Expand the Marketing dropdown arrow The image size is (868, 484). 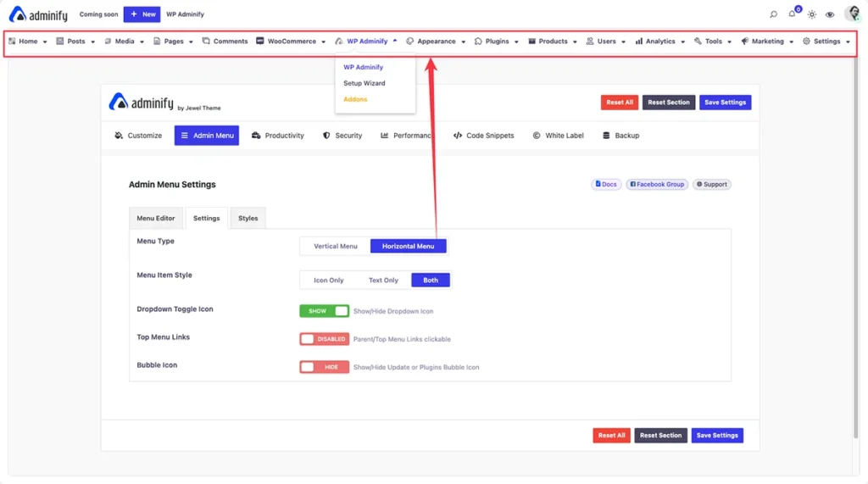pos(792,42)
